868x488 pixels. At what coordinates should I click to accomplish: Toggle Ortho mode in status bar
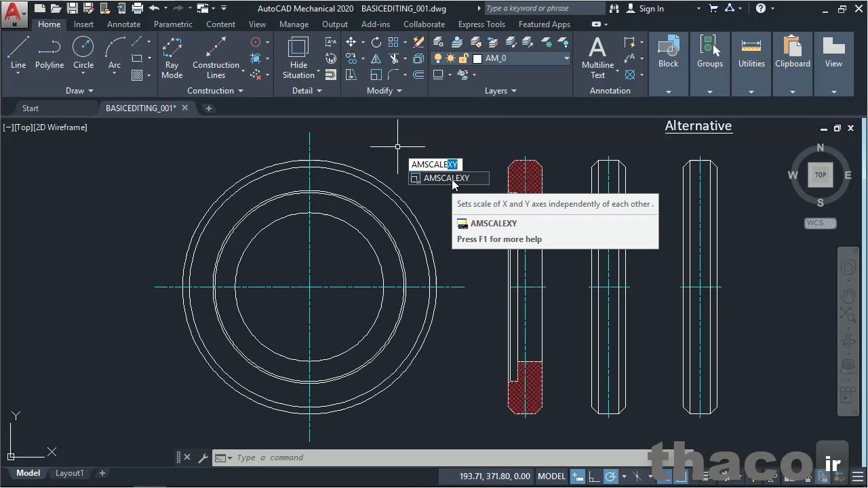[x=594, y=476]
